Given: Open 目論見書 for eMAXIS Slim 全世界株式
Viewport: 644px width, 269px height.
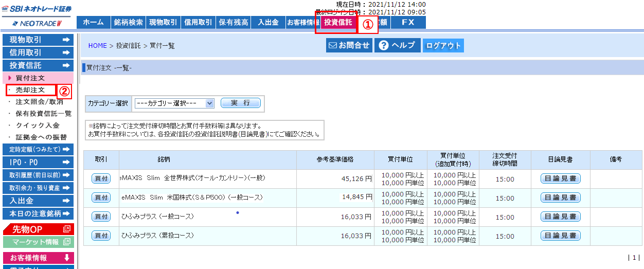Looking at the screenshot, I should click(x=560, y=178).
